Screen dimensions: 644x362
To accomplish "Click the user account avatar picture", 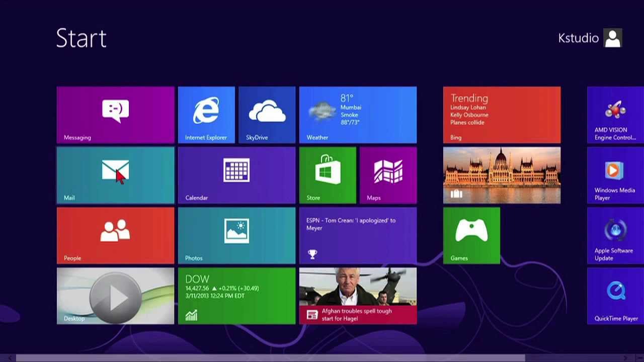I will tap(613, 38).
